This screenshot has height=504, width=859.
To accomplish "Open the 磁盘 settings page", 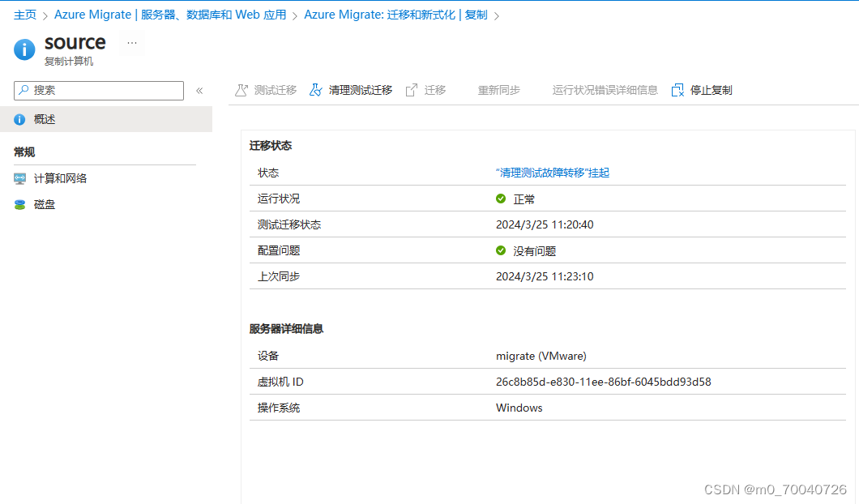I will [x=45, y=205].
